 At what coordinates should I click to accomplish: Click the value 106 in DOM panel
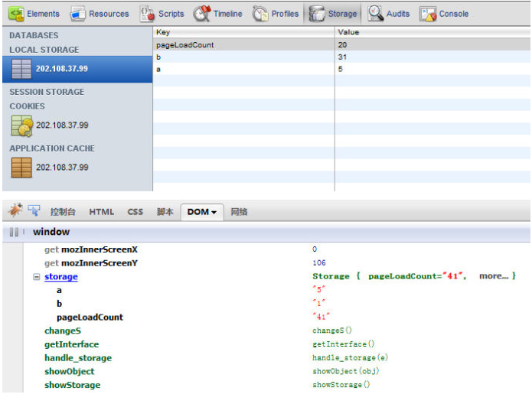click(x=319, y=263)
